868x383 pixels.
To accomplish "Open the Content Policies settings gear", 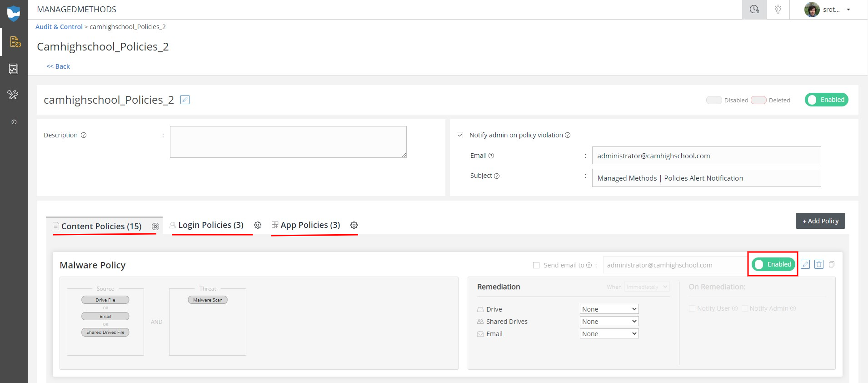I will click(155, 227).
